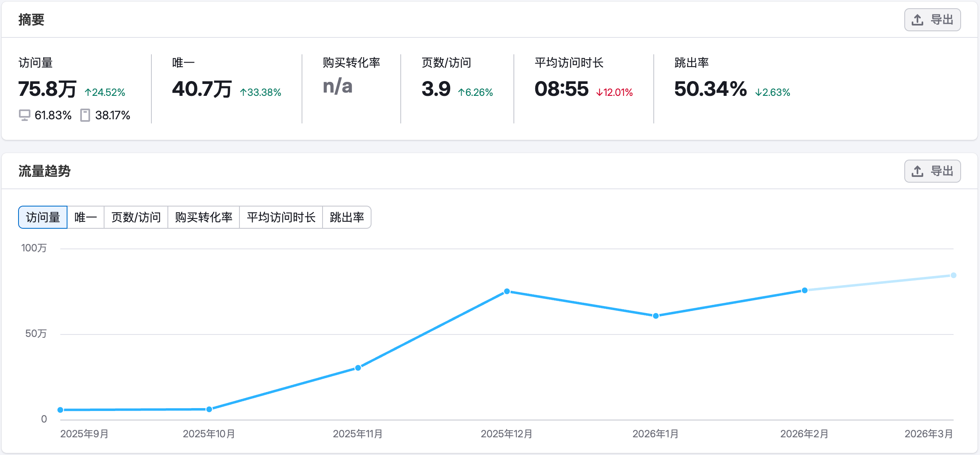Click the 61.83% desktop share value
The image size is (980, 455).
point(53,115)
